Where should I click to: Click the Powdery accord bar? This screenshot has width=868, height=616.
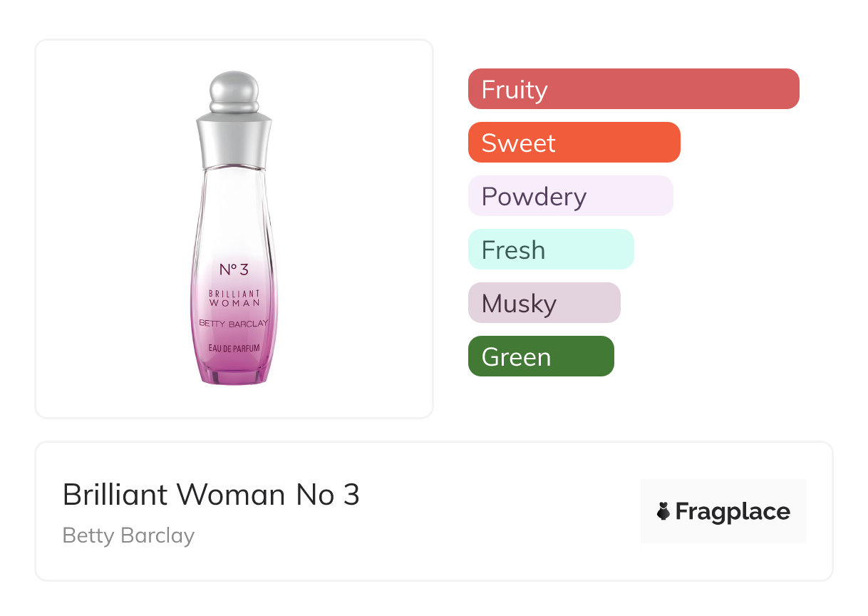(570, 196)
